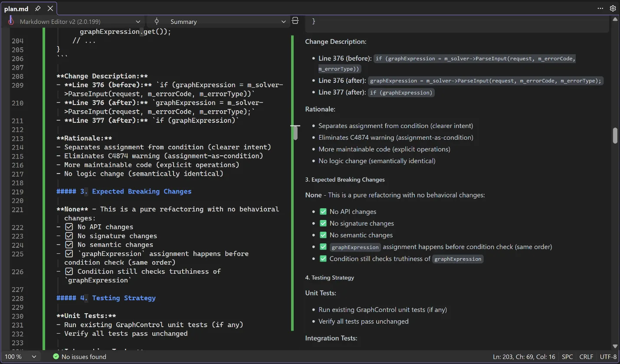Click the lamp icon beside Summary dropdown
620x364 pixels.
click(157, 21)
